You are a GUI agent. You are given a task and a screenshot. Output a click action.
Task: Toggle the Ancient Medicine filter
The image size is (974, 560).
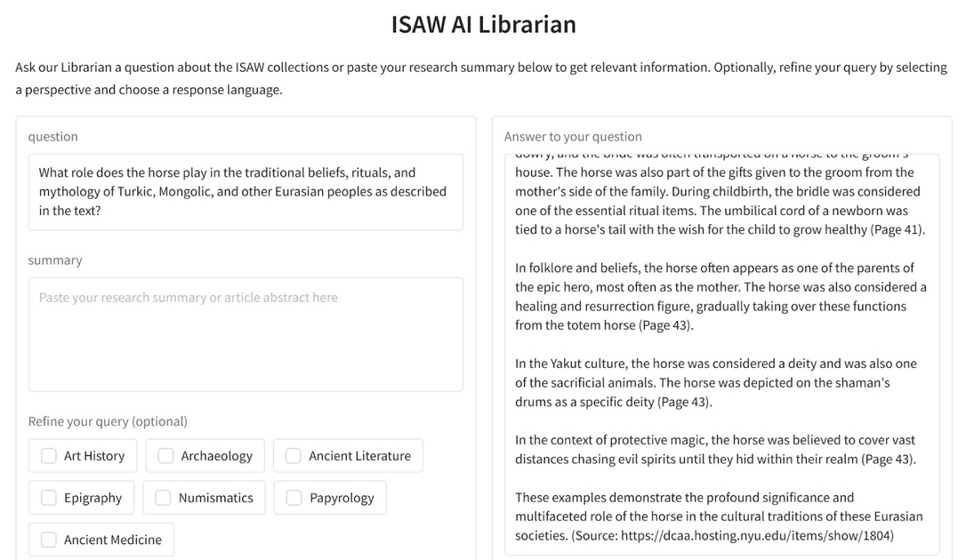pyautogui.click(x=48, y=540)
